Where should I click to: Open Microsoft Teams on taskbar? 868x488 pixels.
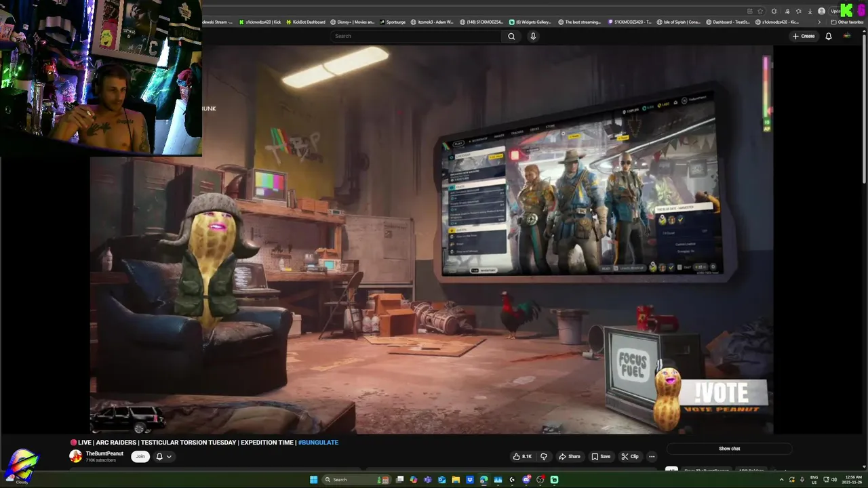click(x=428, y=480)
